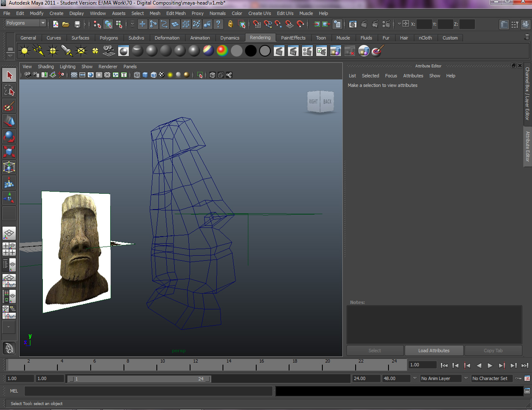
Task: Switch to the Dynamics shelf tab
Action: click(230, 38)
